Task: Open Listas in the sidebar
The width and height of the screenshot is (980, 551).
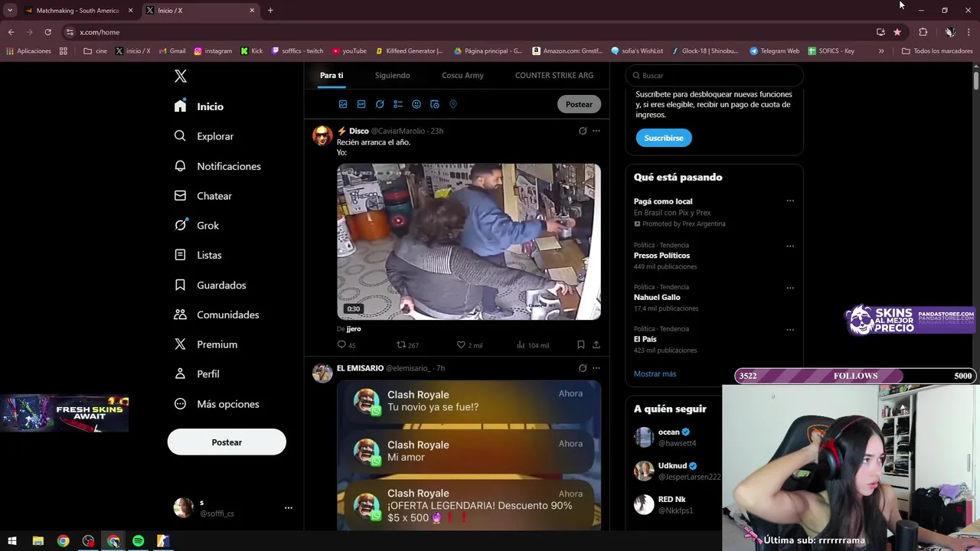Action: point(198,255)
